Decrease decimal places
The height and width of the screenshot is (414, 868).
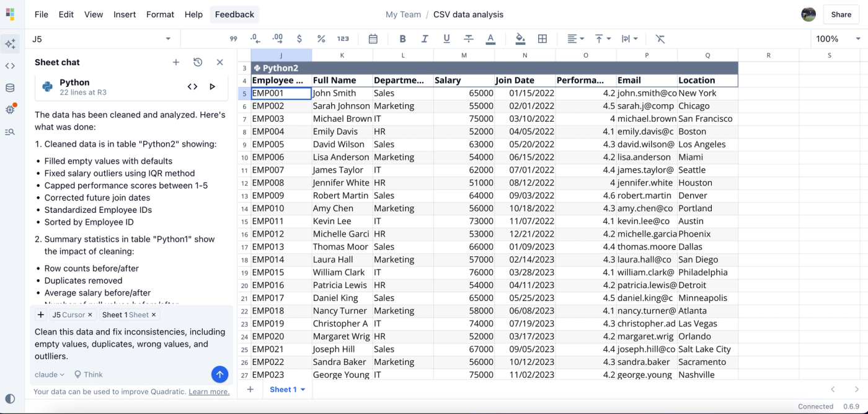click(x=255, y=38)
